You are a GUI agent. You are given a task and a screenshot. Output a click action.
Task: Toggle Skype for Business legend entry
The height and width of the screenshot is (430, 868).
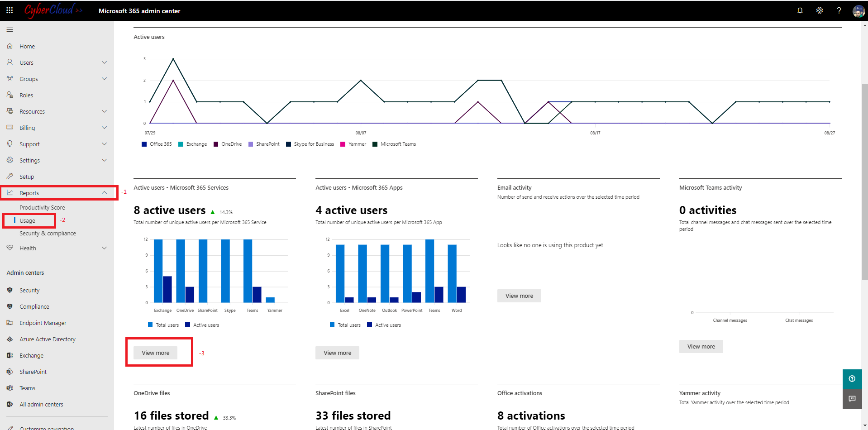(310, 144)
